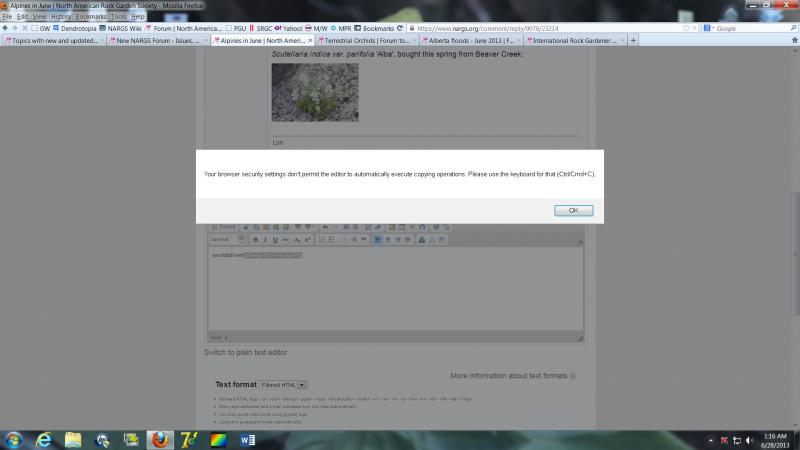Open Microsoft Word from the taskbar

click(247, 439)
